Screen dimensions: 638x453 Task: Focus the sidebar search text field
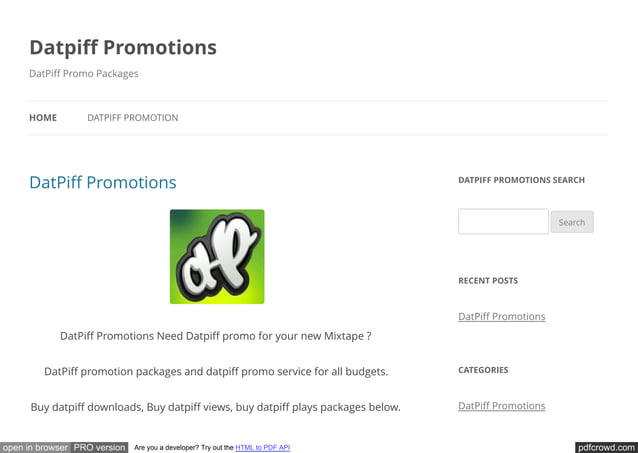tap(503, 221)
